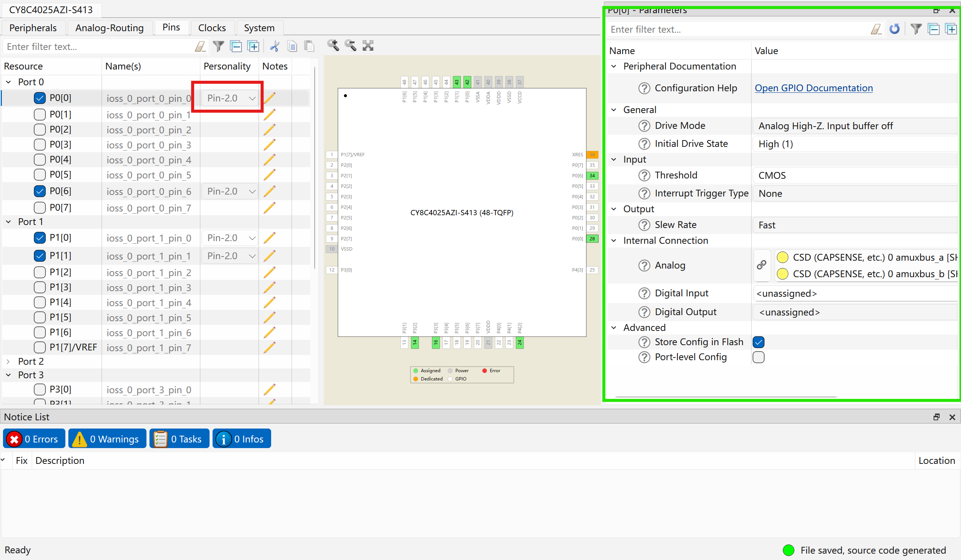Open Personality dropdown for P0[0]
Screen dimensions: 961x560
click(230, 98)
